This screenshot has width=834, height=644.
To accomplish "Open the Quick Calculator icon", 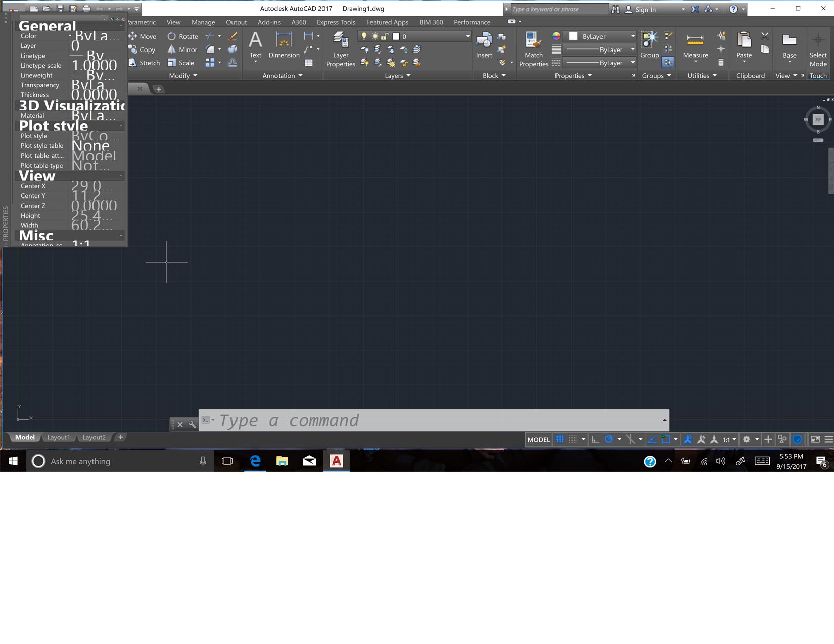I will click(x=721, y=63).
